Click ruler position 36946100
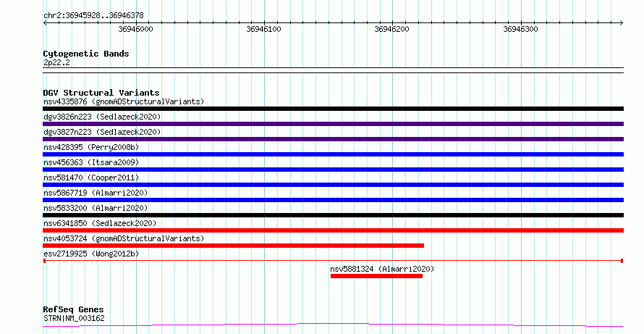 point(263,29)
